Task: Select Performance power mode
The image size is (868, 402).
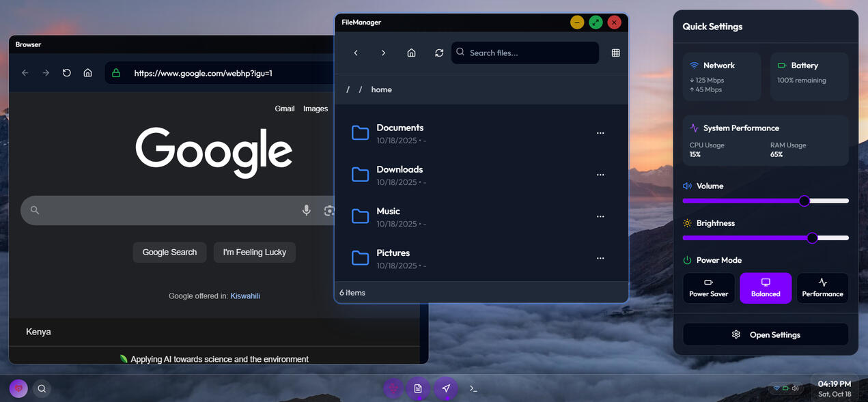Action: (x=822, y=288)
